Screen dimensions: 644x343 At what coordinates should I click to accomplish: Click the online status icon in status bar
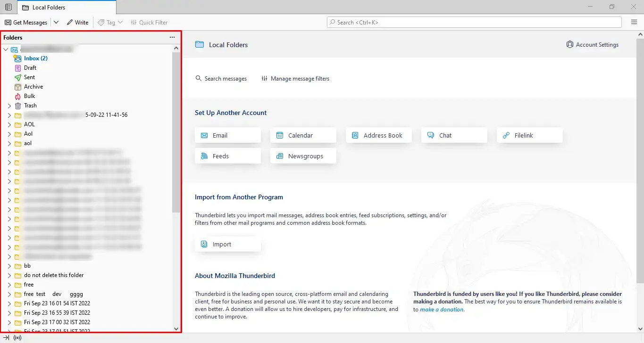17,338
